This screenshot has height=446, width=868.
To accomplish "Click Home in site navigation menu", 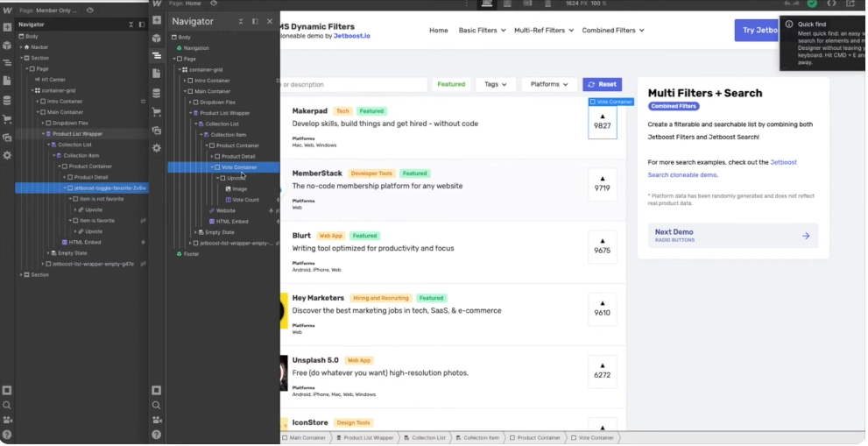I will tap(439, 31).
